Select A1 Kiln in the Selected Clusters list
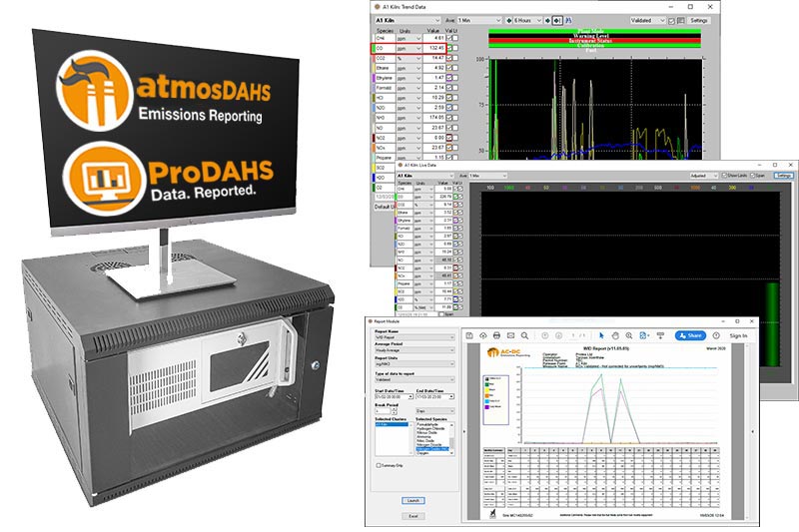This screenshot has width=799, height=532. pyautogui.click(x=392, y=424)
